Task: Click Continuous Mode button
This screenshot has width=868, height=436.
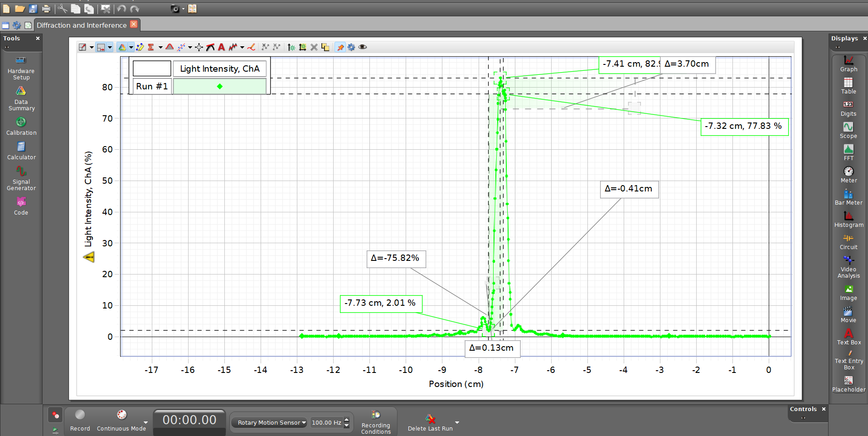Action: pyautogui.click(x=121, y=420)
